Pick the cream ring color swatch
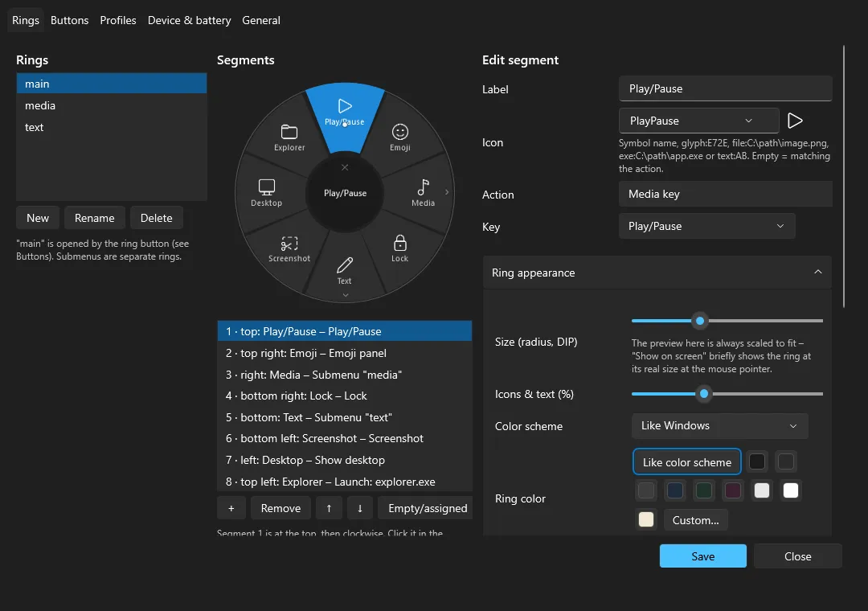This screenshot has width=868, height=611. click(646, 519)
